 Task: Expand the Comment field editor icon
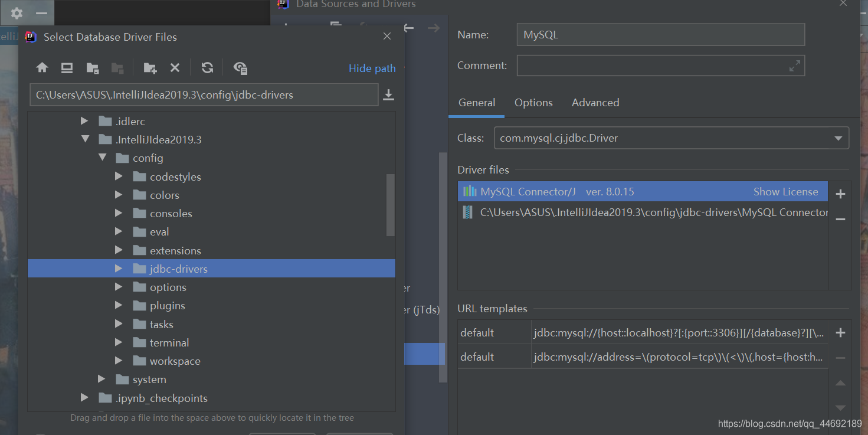coord(795,66)
